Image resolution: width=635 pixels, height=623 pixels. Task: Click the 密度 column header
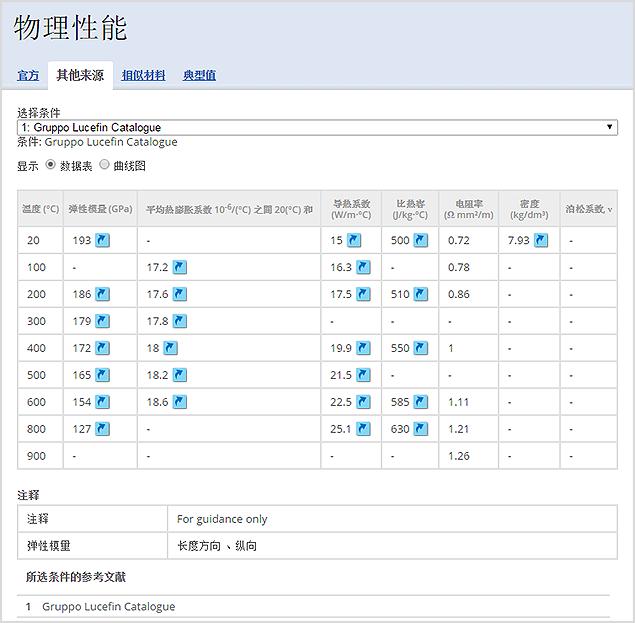click(529, 209)
